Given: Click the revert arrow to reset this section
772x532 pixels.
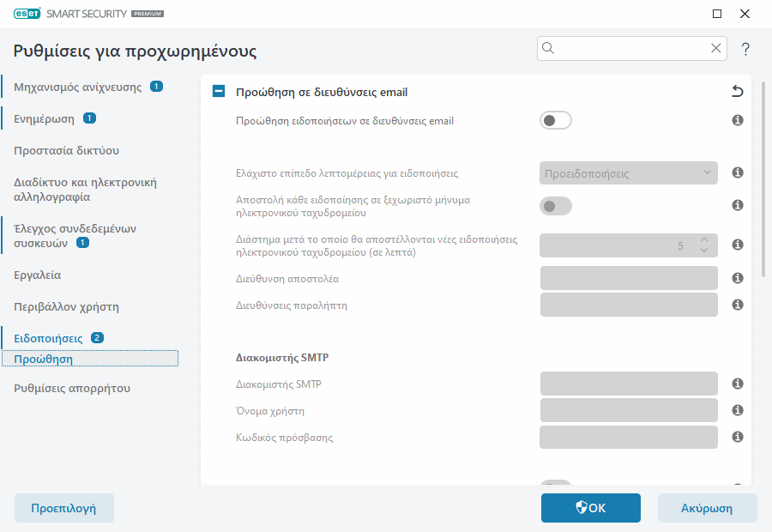Looking at the screenshot, I should point(736,90).
